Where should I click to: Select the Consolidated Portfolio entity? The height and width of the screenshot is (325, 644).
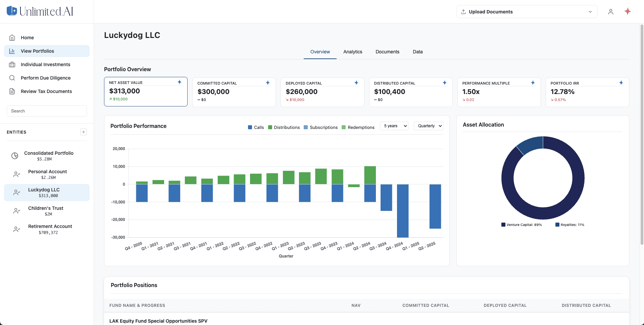(x=47, y=156)
